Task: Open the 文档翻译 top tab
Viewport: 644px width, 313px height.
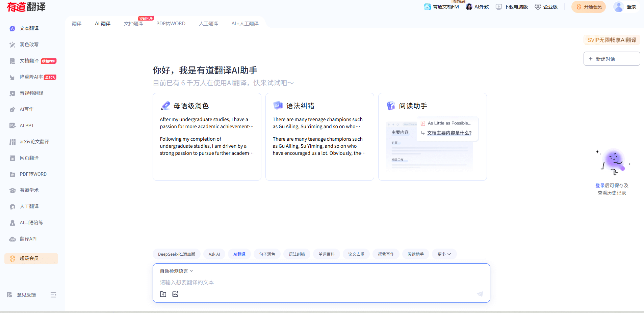Action: tap(133, 24)
